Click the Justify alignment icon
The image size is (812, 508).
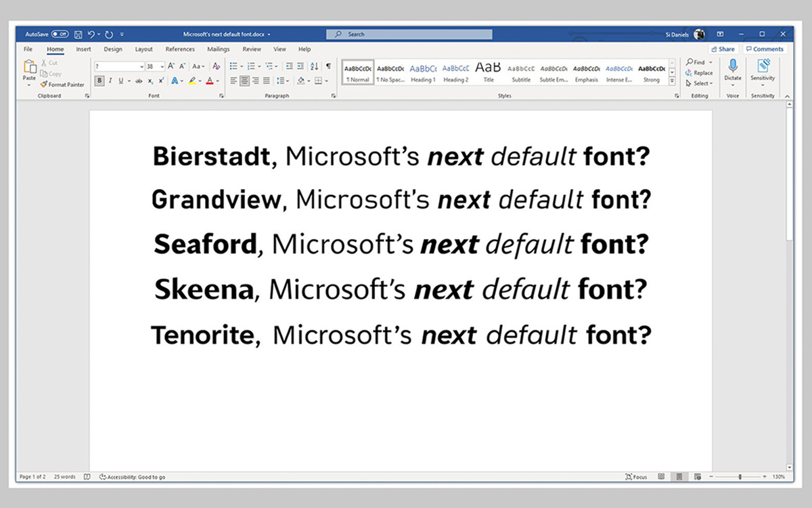pyautogui.click(x=266, y=81)
